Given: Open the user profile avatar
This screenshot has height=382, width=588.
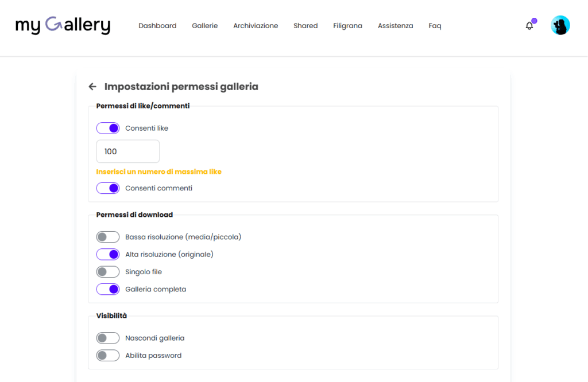Looking at the screenshot, I should pyautogui.click(x=560, y=25).
